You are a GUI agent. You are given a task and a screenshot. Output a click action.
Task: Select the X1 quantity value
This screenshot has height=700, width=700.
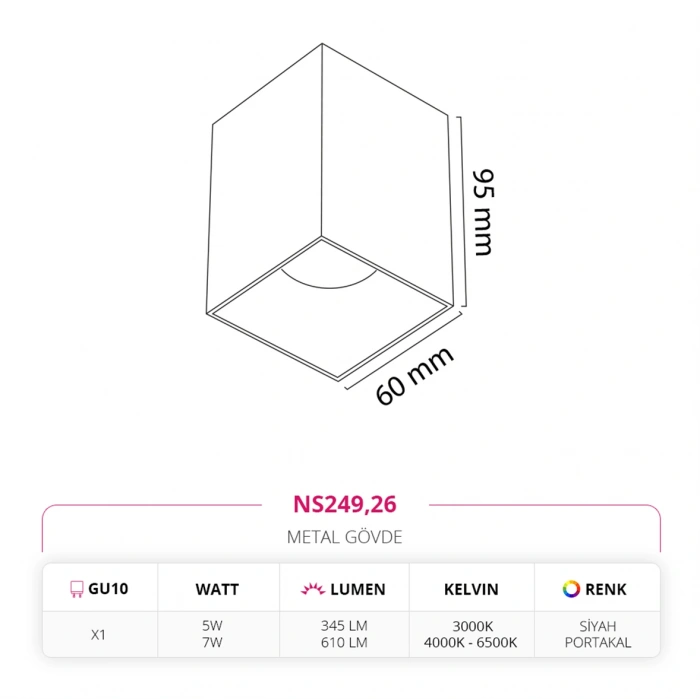(98, 634)
